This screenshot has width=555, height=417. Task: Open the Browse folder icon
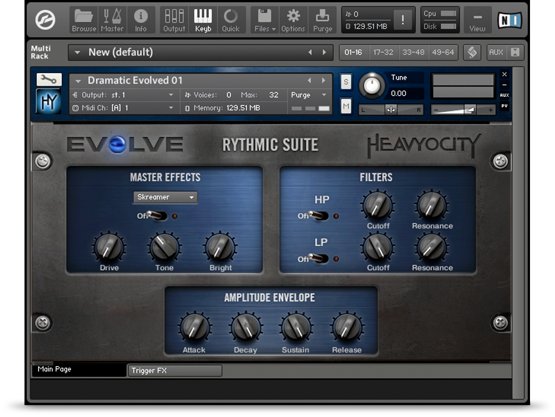(84, 20)
